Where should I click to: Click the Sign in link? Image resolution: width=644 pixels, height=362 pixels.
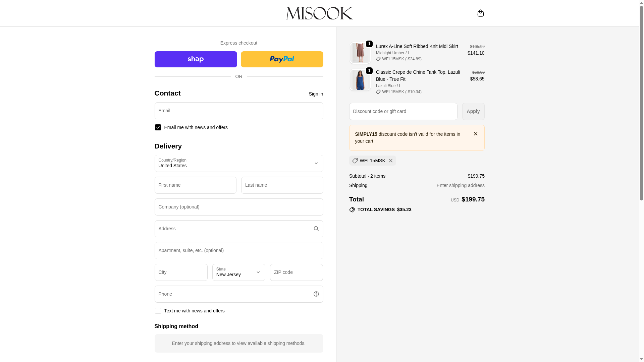[316, 94]
